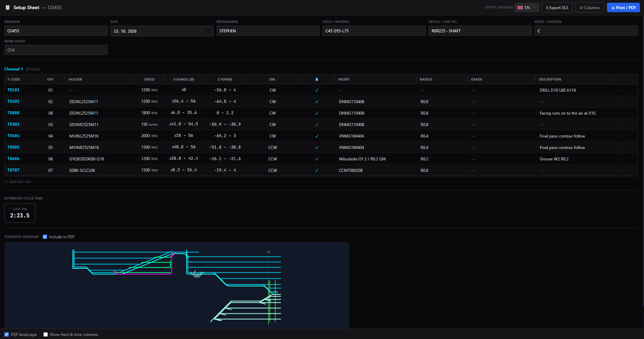Click the coolant droplet column header
This screenshot has width=644, height=339.
pos(317,79)
